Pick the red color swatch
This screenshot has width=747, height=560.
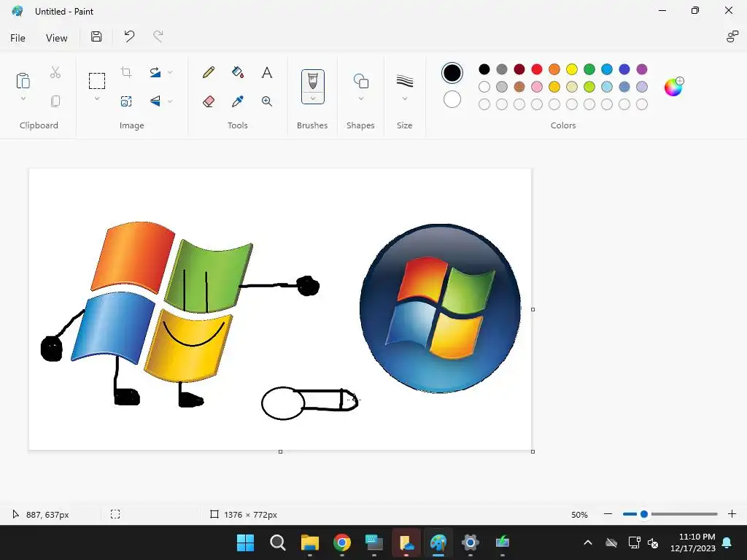point(537,69)
